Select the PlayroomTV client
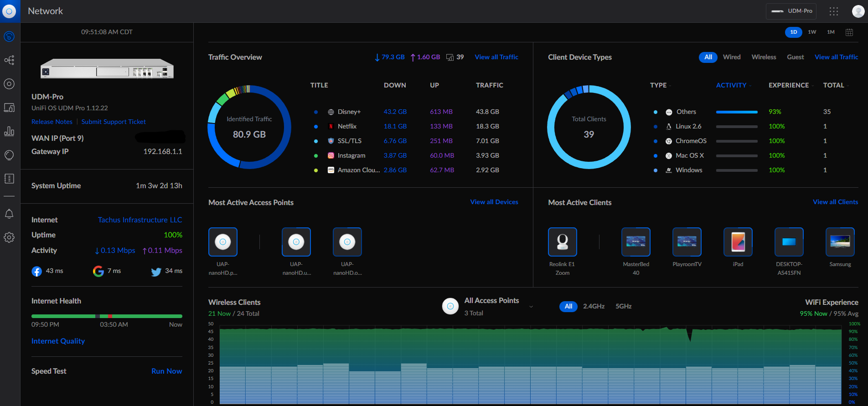 point(687,242)
